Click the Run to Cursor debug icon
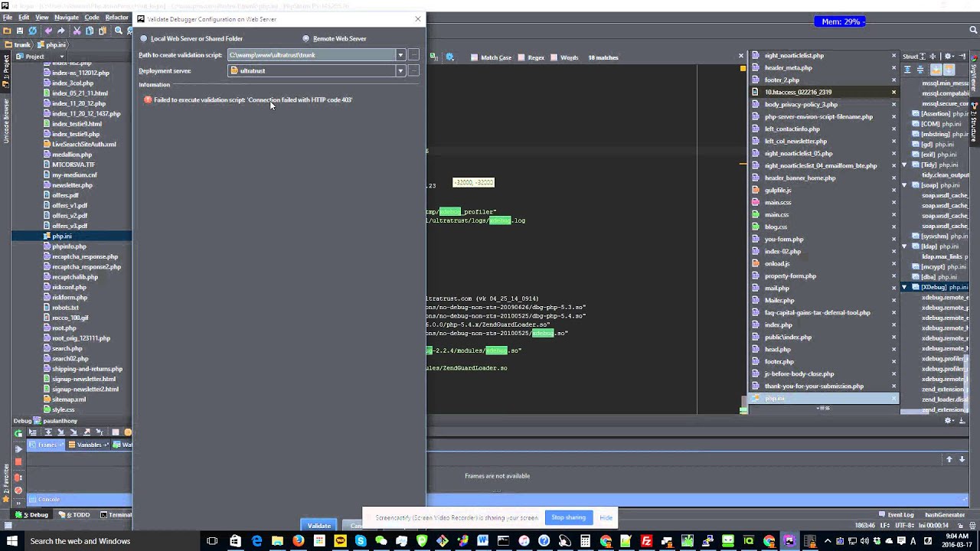This screenshot has width=980, height=551. (99, 432)
